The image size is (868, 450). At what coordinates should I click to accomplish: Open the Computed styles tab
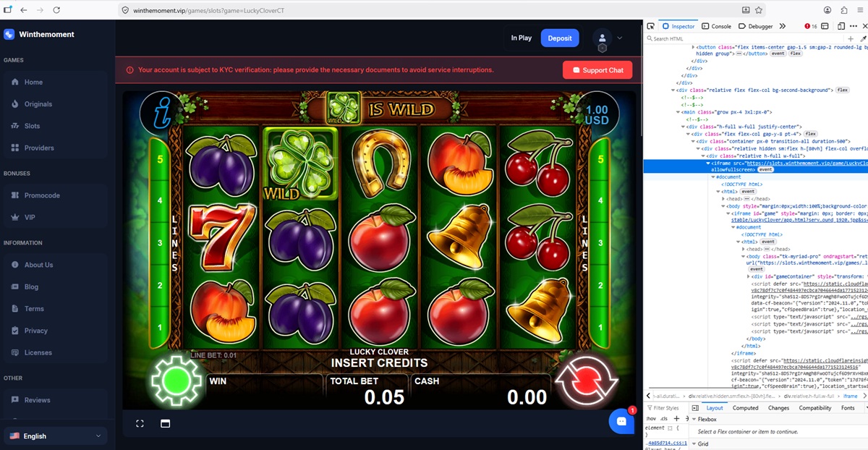[x=745, y=408]
